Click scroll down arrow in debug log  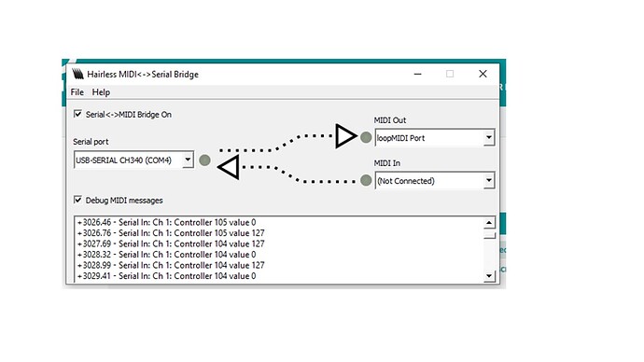tap(489, 275)
